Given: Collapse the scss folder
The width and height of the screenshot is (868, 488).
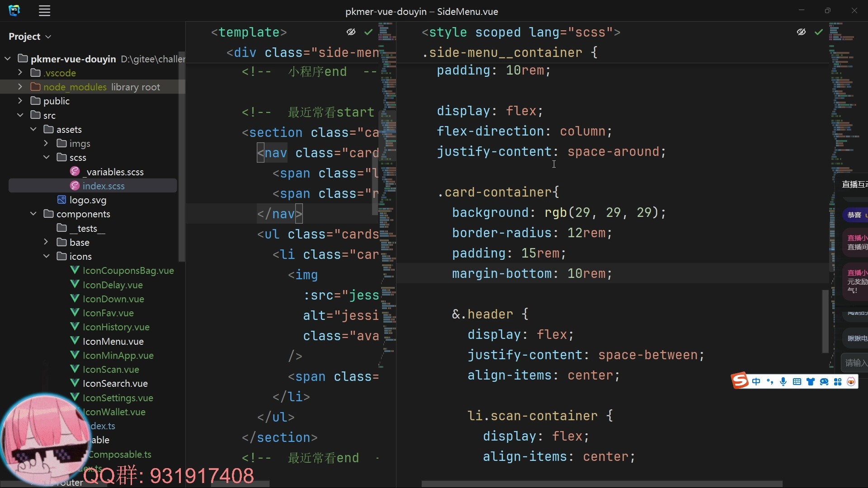Looking at the screenshot, I should pyautogui.click(x=46, y=157).
